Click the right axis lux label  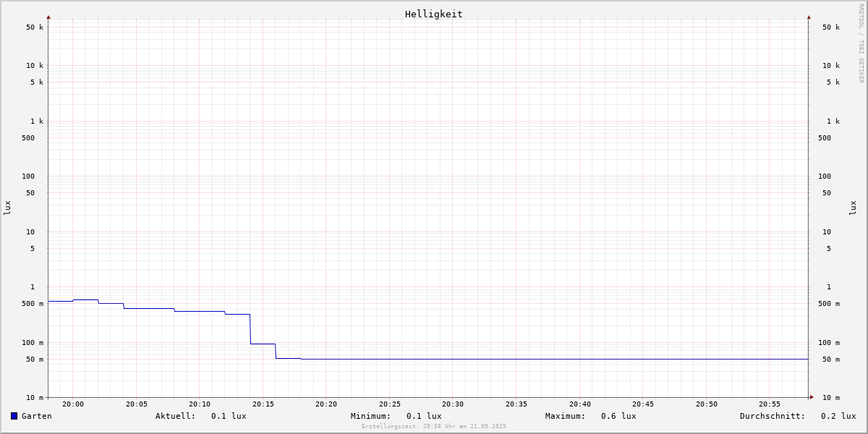pyautogui.click(x=853, y=208)
